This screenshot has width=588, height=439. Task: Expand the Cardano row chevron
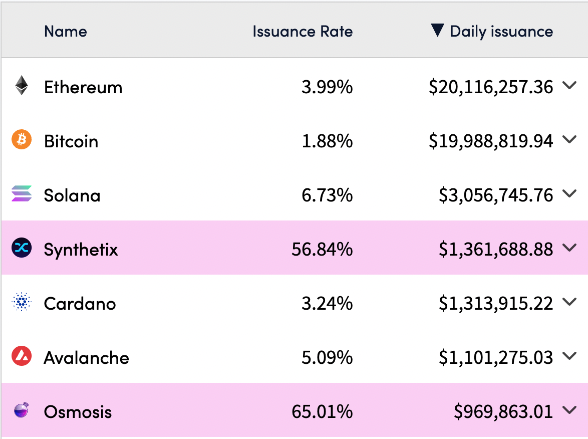569,302
